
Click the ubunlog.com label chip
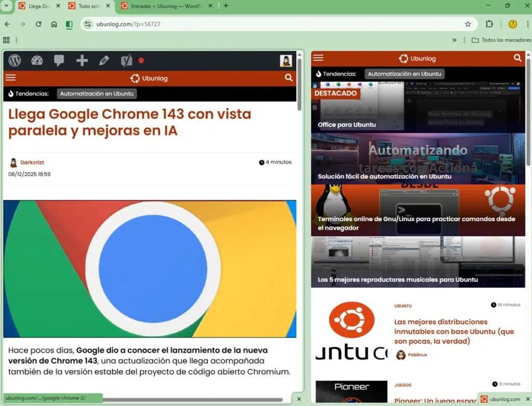[501, 399]
